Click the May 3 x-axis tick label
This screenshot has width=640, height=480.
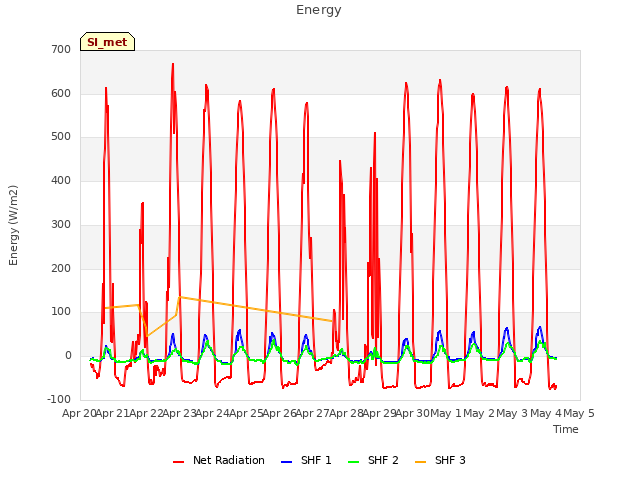pos(513,413)
